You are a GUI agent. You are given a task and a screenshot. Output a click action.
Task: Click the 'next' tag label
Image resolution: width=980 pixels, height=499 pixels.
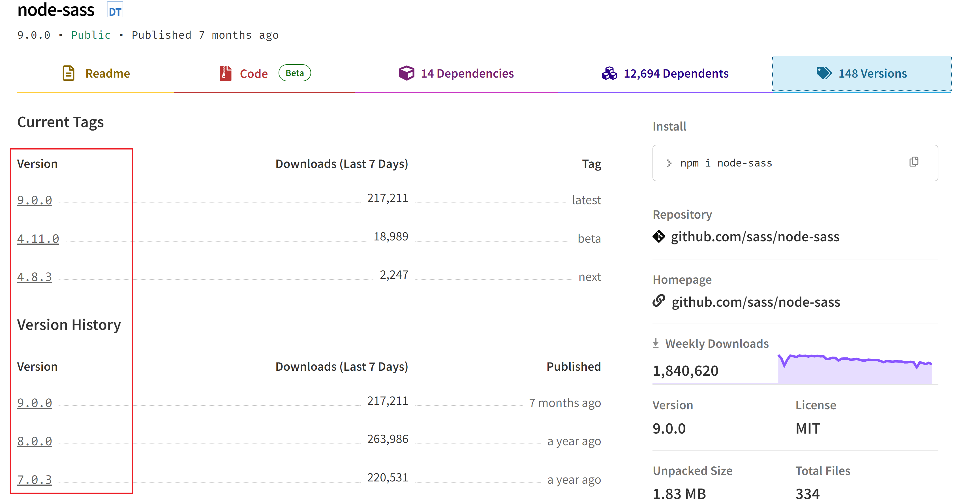(590, 277)
